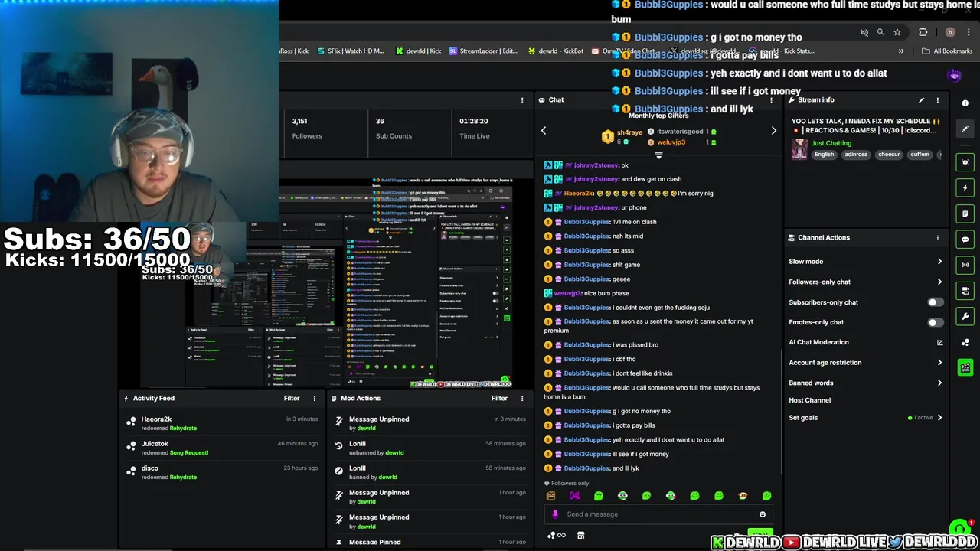Click the chat panel scrollbar

pyautogui.click(x=781, y=411)
